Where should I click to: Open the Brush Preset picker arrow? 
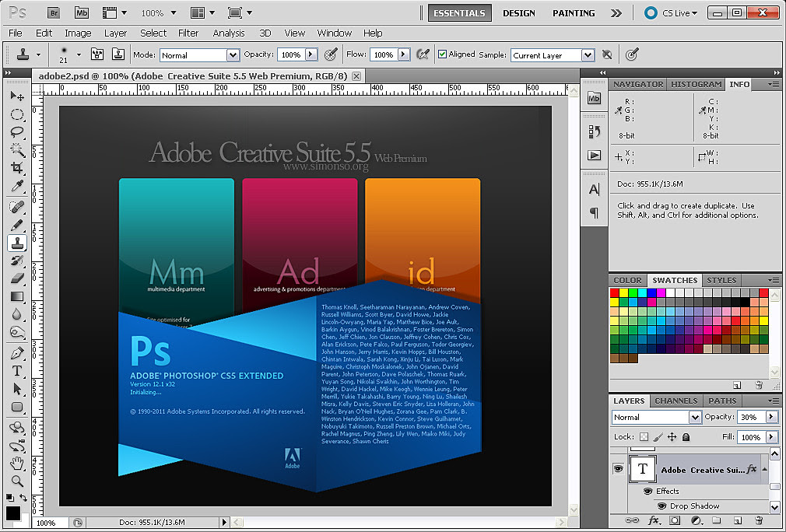tap(79, 54)
